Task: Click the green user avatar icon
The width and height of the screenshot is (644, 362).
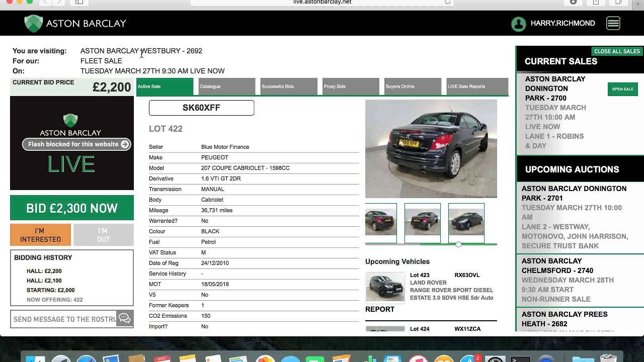Action: pos(518,24)
